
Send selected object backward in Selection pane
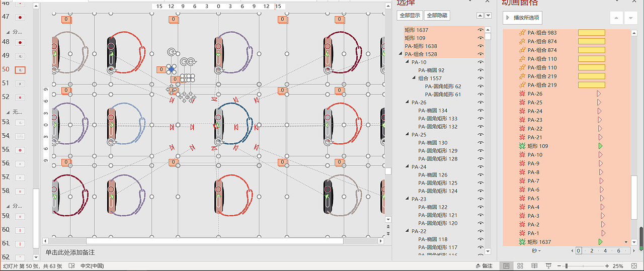(488, 16)
